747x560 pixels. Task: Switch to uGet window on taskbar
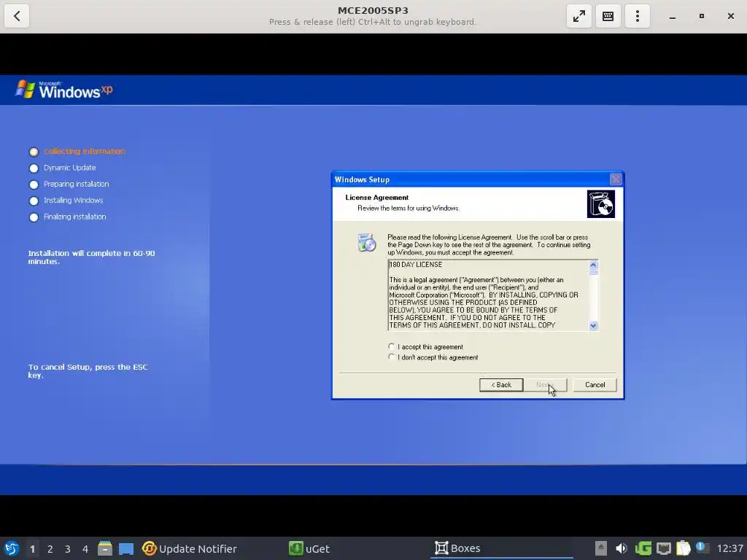[x=309, y=548]
